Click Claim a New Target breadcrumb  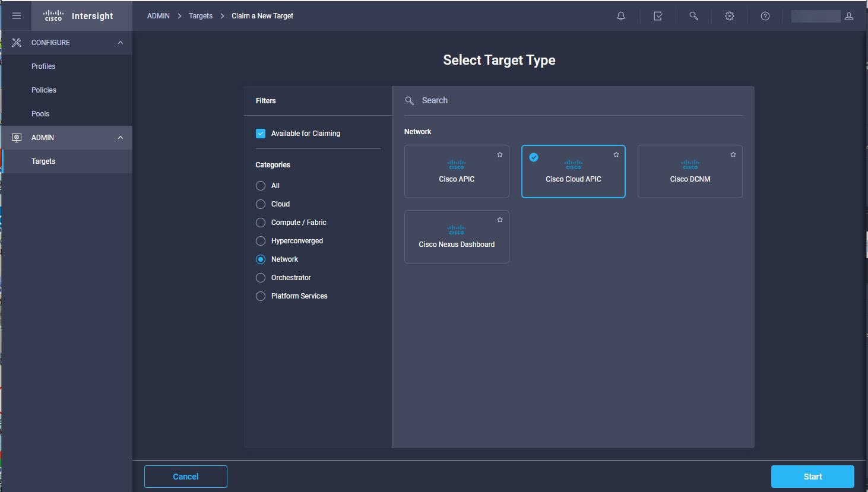pyautogui.click(x=262, y=16)
